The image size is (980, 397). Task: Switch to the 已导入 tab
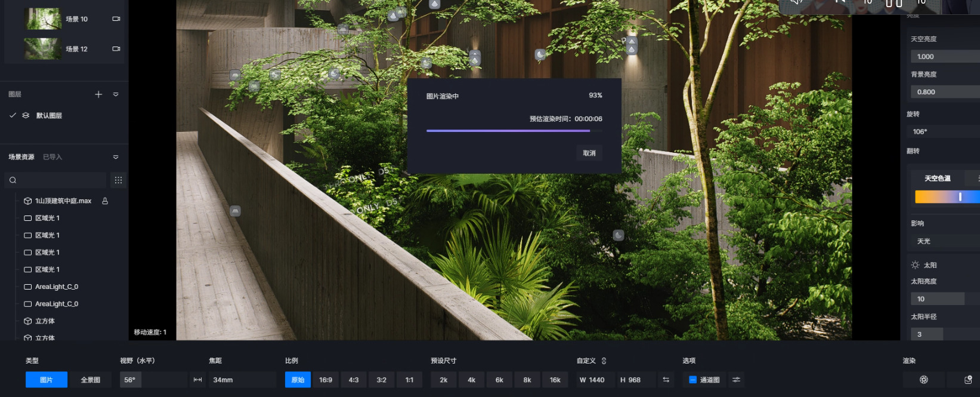pyautogui.click(x=52, y=157)
